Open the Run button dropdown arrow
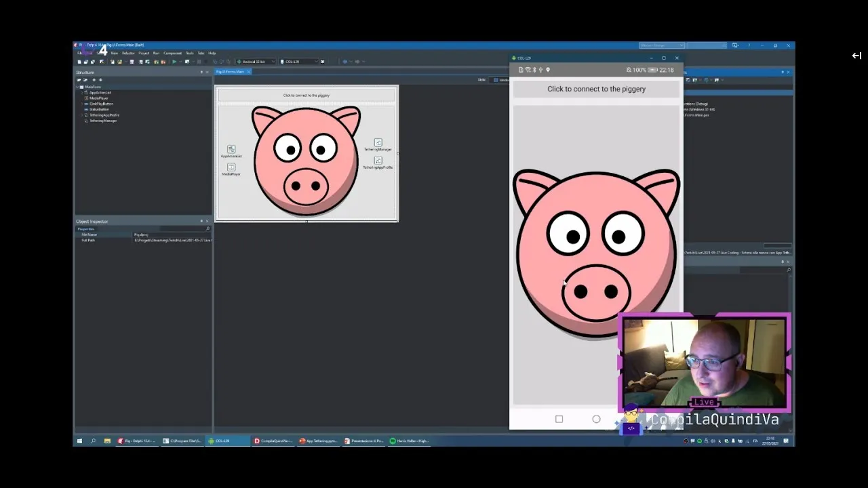The height and width of the screenshot is (488, 868). 180,62
